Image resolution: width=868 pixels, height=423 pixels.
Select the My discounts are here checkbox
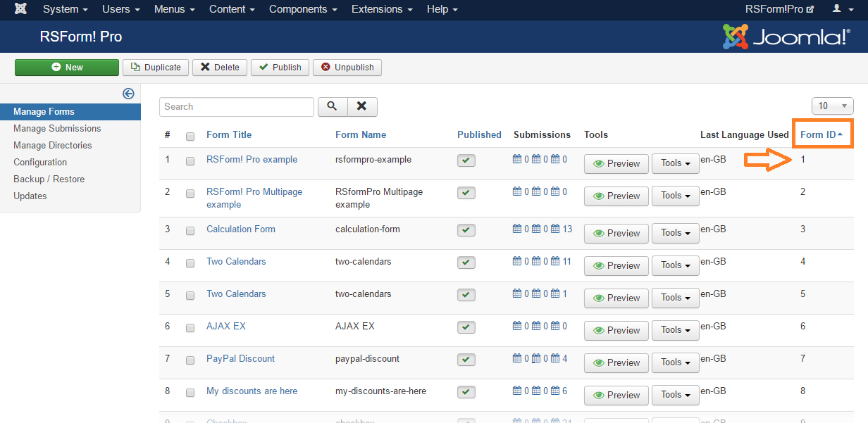[190, 393]
